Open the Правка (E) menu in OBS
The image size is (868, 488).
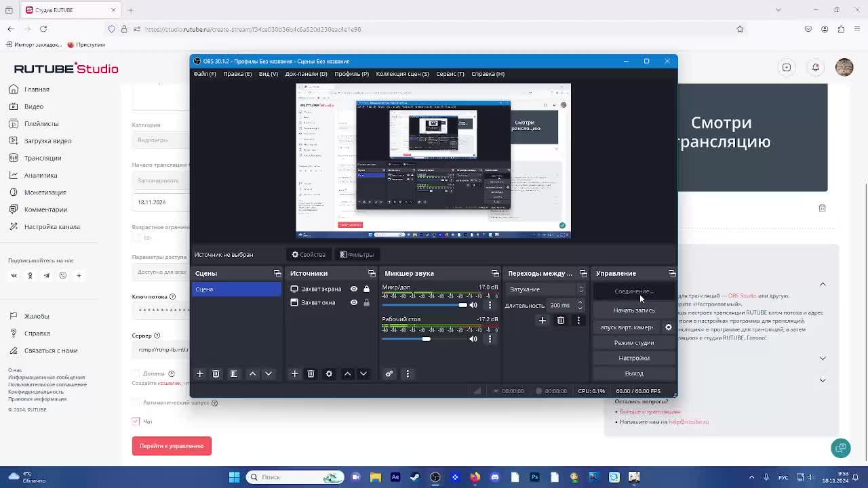tap(237, 74)
